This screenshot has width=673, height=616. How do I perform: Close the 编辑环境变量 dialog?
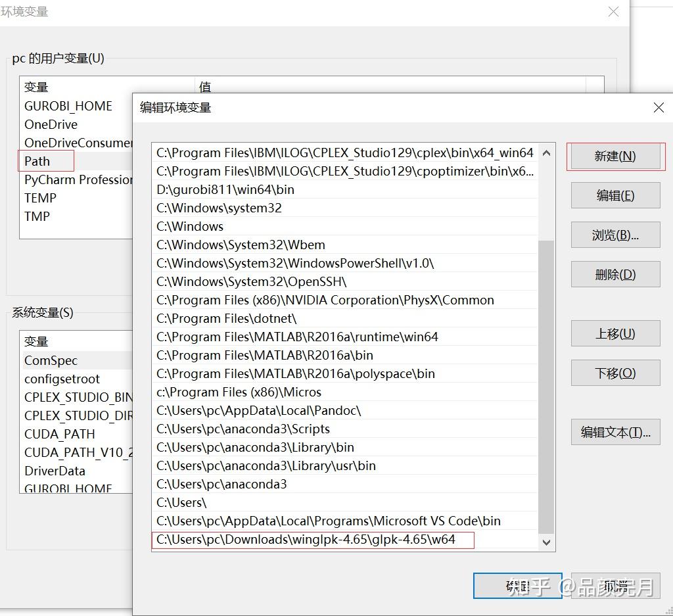pyautogui.click(x=659, y=107)
